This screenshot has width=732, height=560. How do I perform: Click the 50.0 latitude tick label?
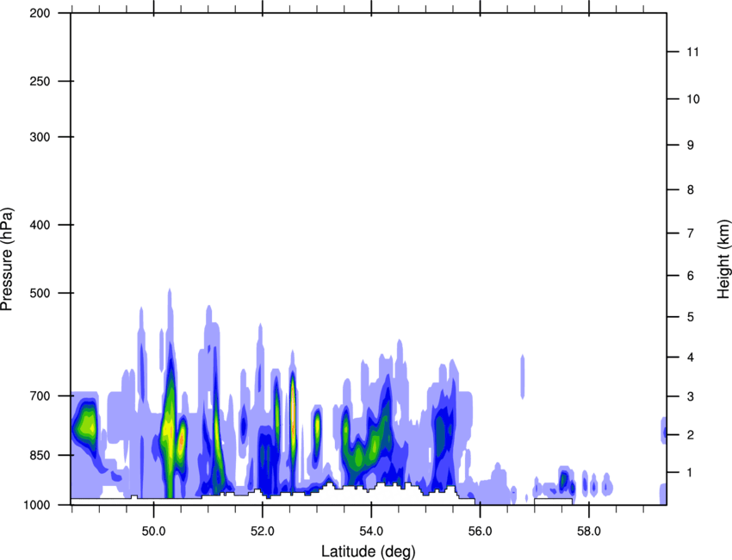click(153, 532)
